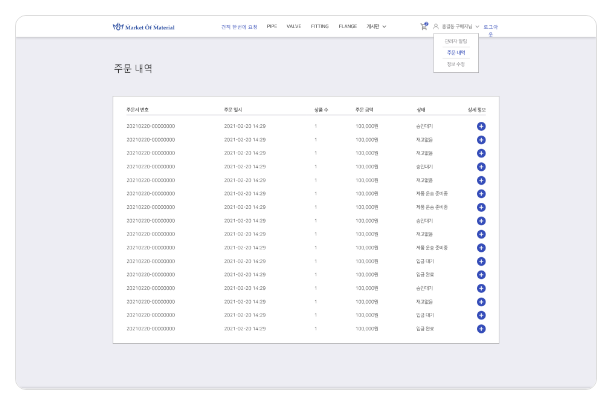Click the first order number in table
The image size is (612, 405).
coord(151,126)
